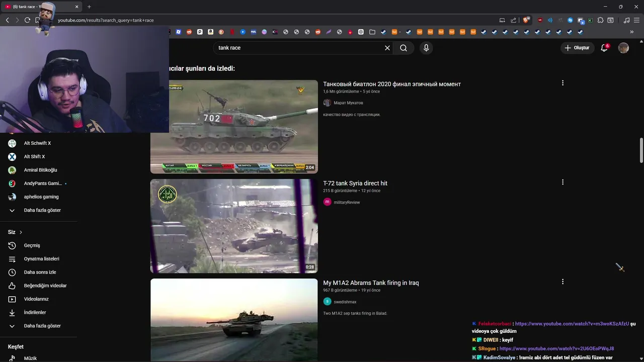Play the tank 702 biathlon thumbnail
This screenshot has height=362, width=644.
click(234, 127)
